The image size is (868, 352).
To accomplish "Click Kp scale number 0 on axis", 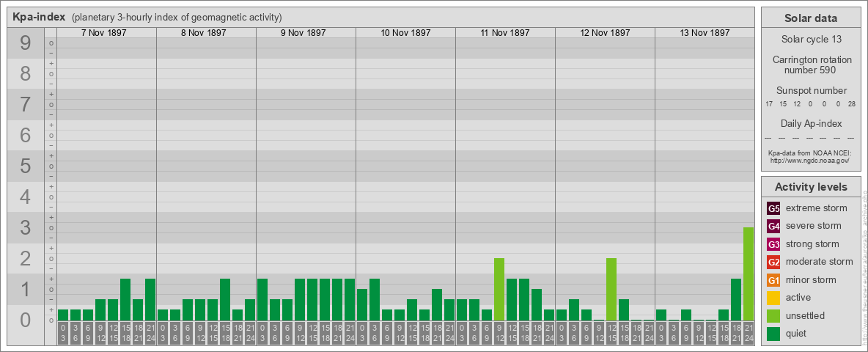I will click(26, 320).
